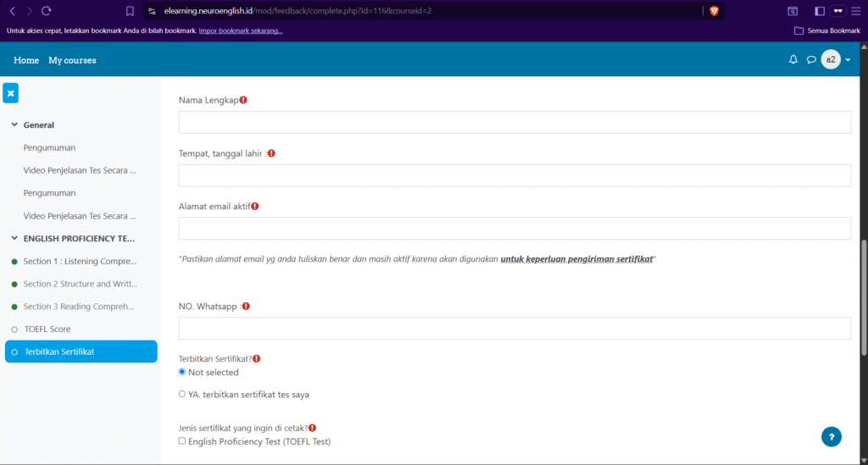Viewport: 868px width, 465px height.
Task: Collapse the General section in sidebar
Action: 14,125
